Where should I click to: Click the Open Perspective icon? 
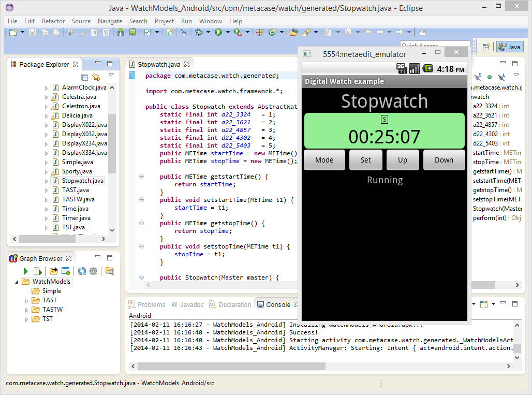coord(486,47)
